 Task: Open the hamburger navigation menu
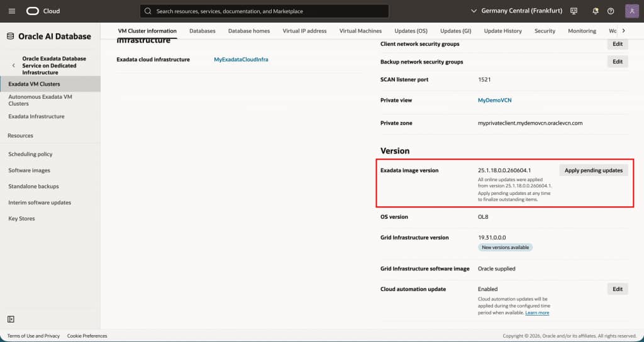coord(12,11)
